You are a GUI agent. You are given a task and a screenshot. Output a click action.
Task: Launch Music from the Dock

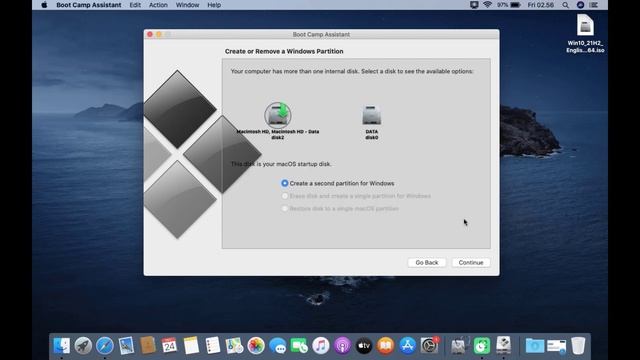pyautogui.click(x=321, y=346)
